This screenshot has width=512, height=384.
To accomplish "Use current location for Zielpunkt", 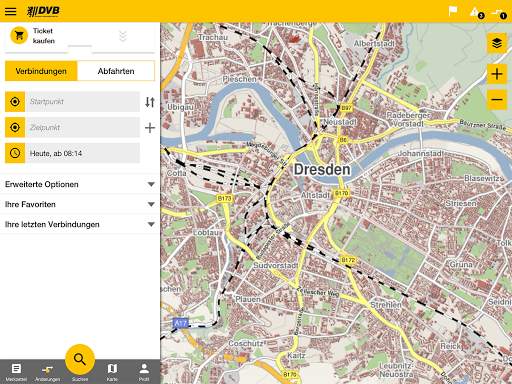I will tap(15, 127).
